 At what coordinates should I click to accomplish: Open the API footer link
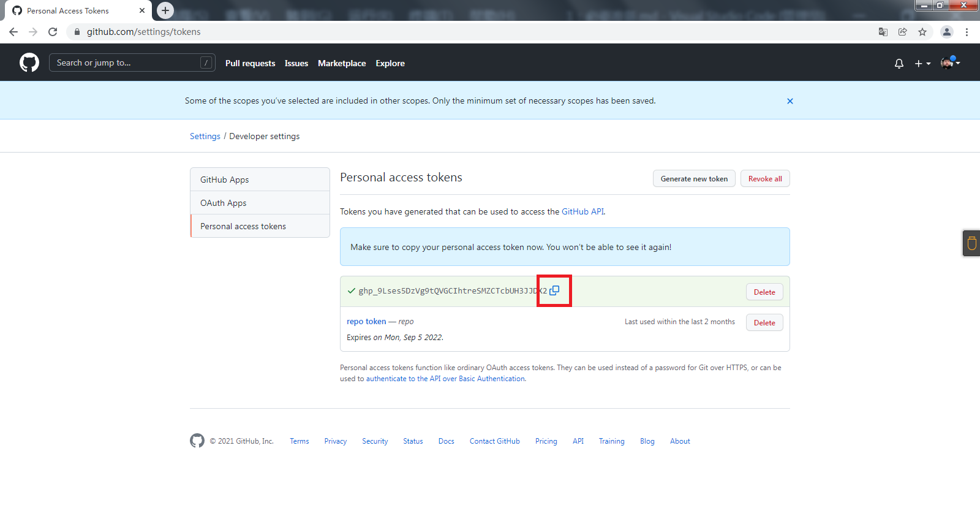578,441
